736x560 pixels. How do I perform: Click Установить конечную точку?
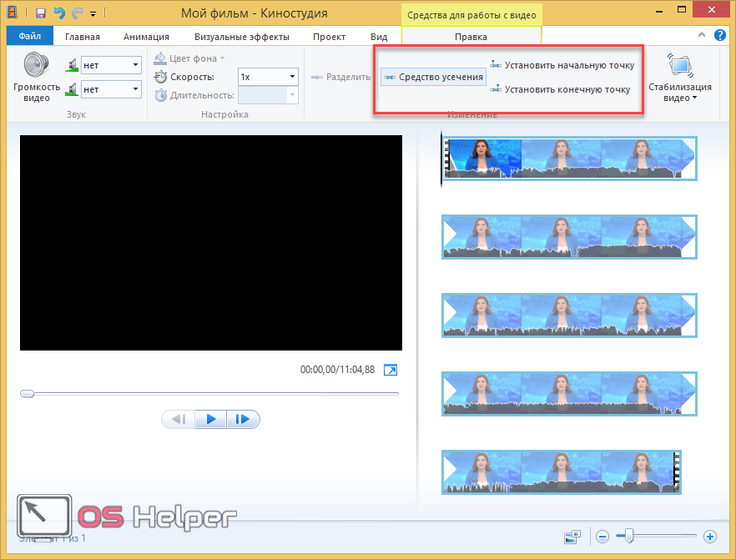click(x=561, y=89)
